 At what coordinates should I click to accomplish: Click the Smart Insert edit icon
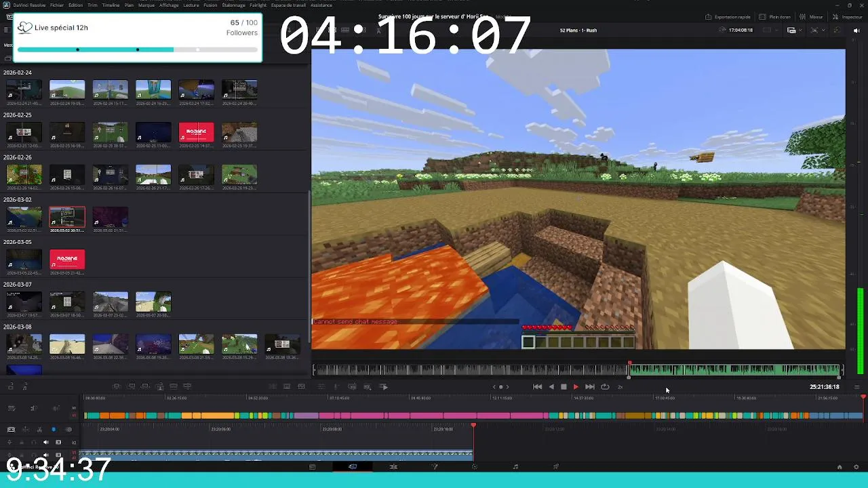point(117,386)
